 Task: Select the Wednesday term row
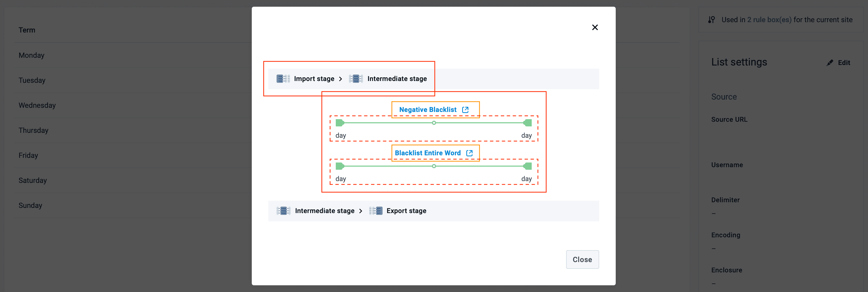coord(37,105)
